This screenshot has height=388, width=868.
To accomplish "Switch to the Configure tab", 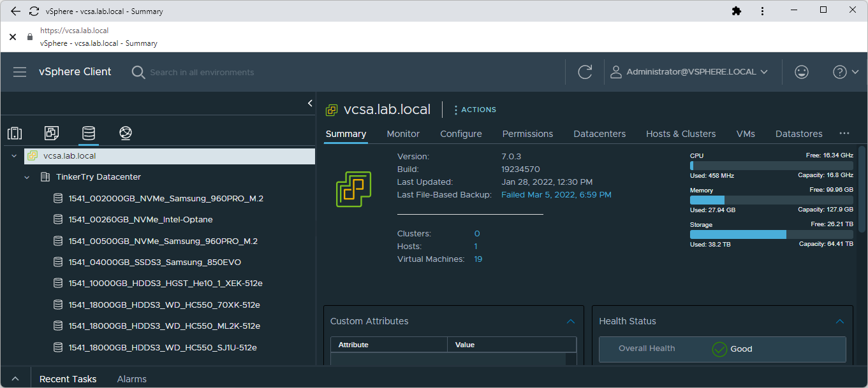I will [x=461, y=134].
